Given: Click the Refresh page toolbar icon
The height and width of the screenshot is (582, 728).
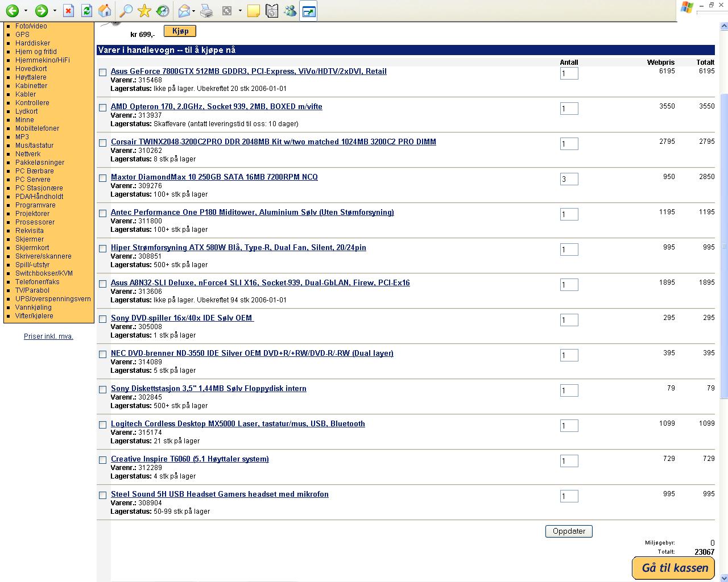Looking at the screenshot, I should pos(86,10).
